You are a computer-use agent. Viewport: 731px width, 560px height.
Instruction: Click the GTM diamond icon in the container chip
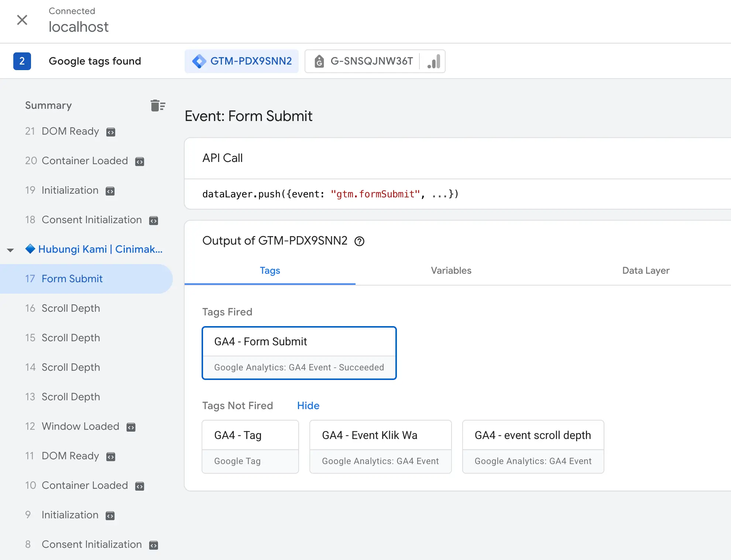click(199, 61)
